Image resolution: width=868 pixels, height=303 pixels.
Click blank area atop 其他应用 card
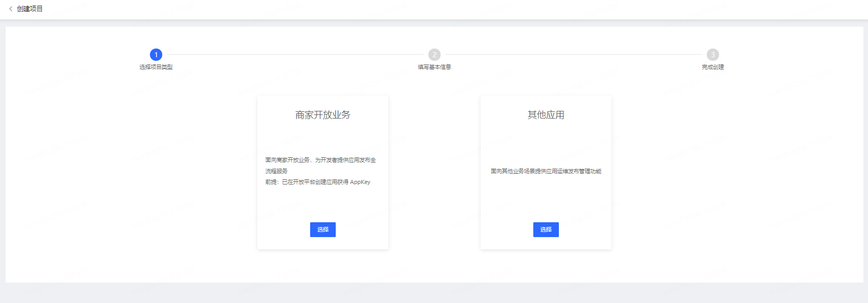click(546, 101)
